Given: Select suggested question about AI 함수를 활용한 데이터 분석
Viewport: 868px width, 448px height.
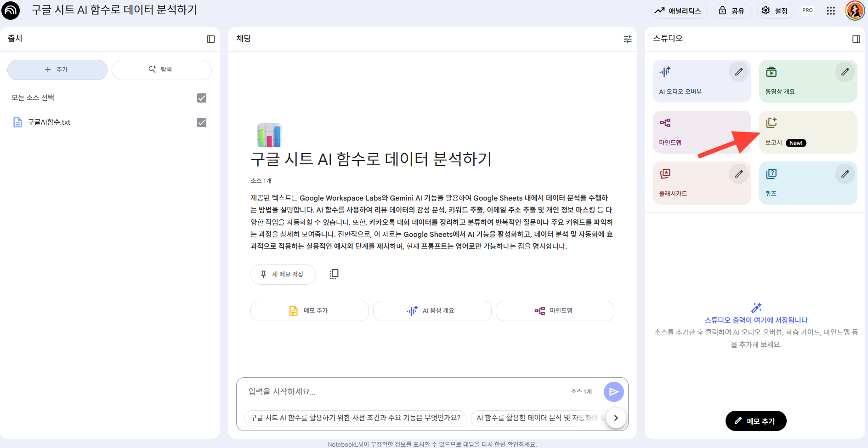Looking at the screenshot, I should click(538, 418).
